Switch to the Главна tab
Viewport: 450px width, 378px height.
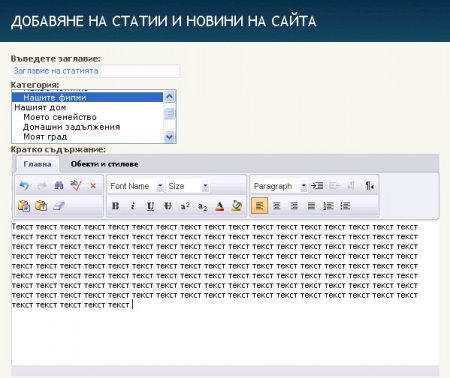[37, 164]
